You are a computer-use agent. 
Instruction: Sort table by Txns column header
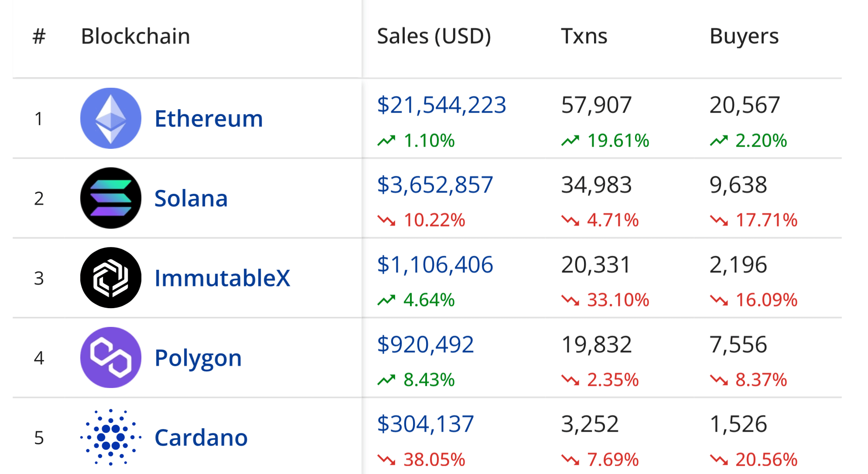pos(584,36)
